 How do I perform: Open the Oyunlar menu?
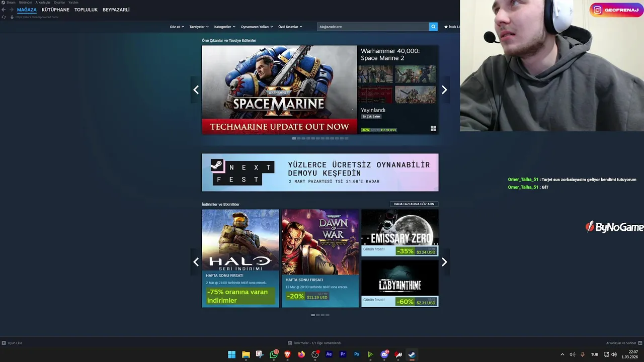coord(59,3)
